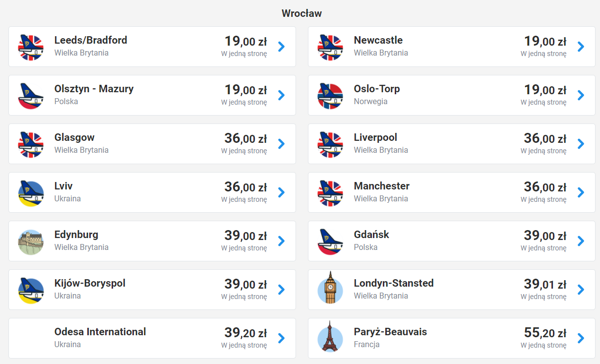Click the Leeds/Bradford UK flag plane icon
Viewport: 600px width, 364px height.
coord(31,47)
